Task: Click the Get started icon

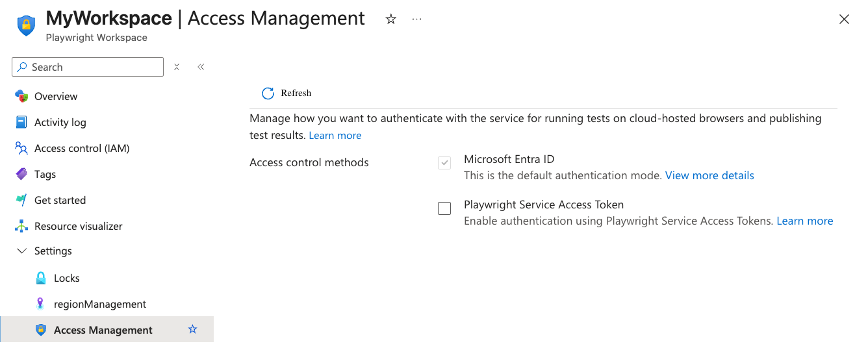Action: (21, 200)
